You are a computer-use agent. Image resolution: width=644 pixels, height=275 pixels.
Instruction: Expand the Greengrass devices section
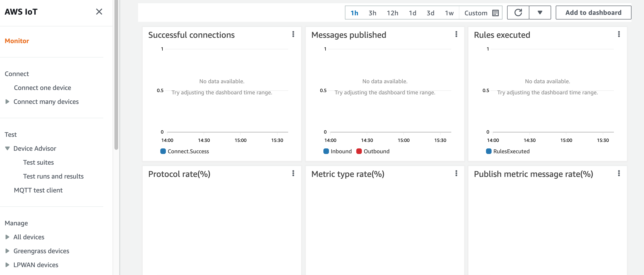(x=7, y=251)
